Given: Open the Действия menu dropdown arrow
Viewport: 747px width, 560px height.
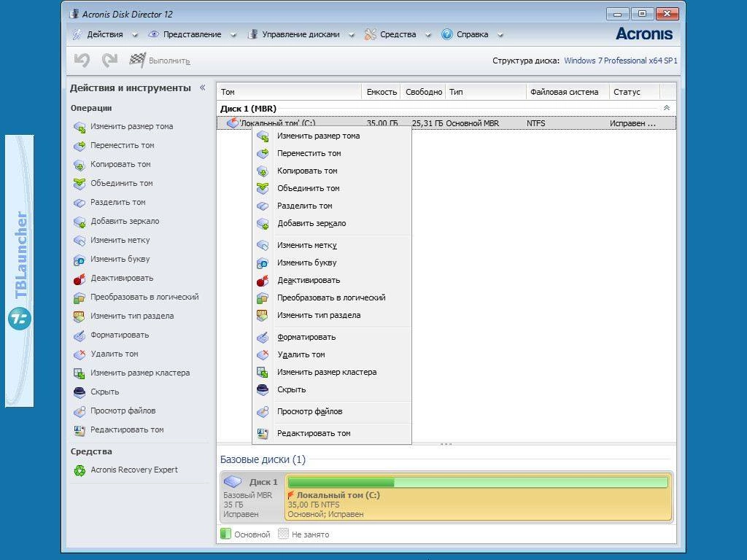Looking at the screenshot, I should 135,35.
